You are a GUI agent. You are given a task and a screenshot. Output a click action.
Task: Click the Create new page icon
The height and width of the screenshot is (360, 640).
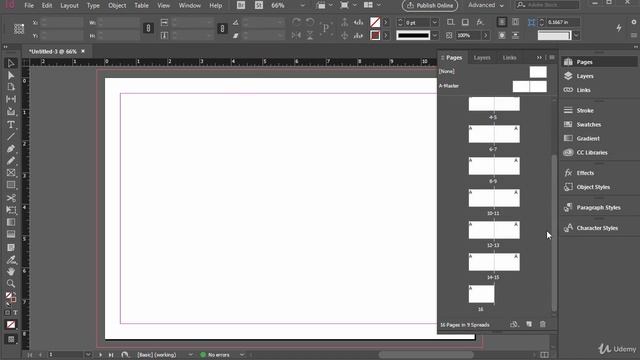click(529, 324)
